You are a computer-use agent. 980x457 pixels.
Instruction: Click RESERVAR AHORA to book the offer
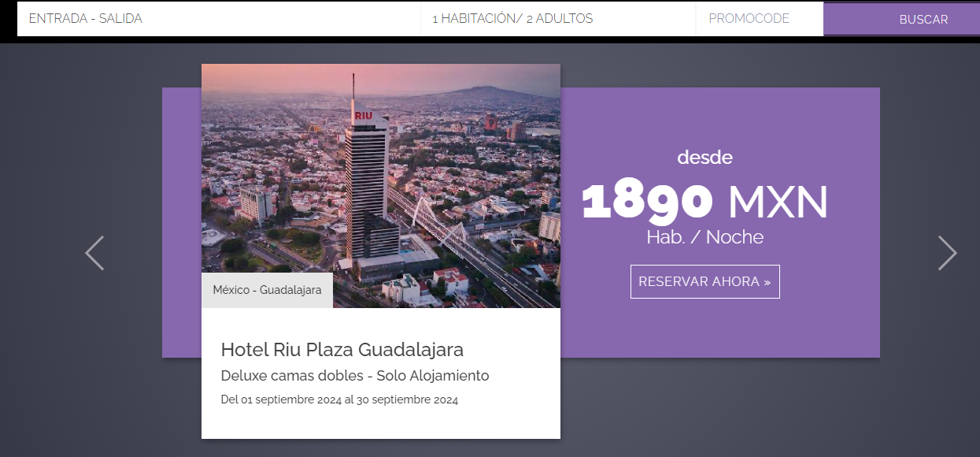click(704, 281)
